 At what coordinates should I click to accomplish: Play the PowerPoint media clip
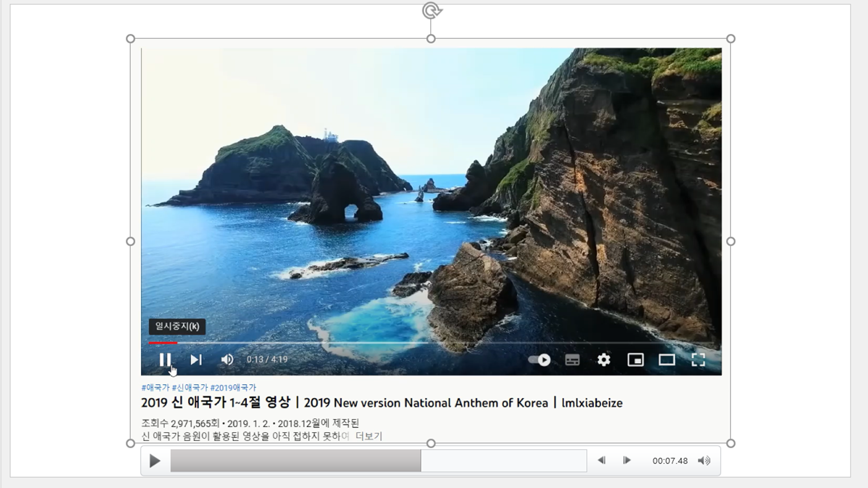155,461
